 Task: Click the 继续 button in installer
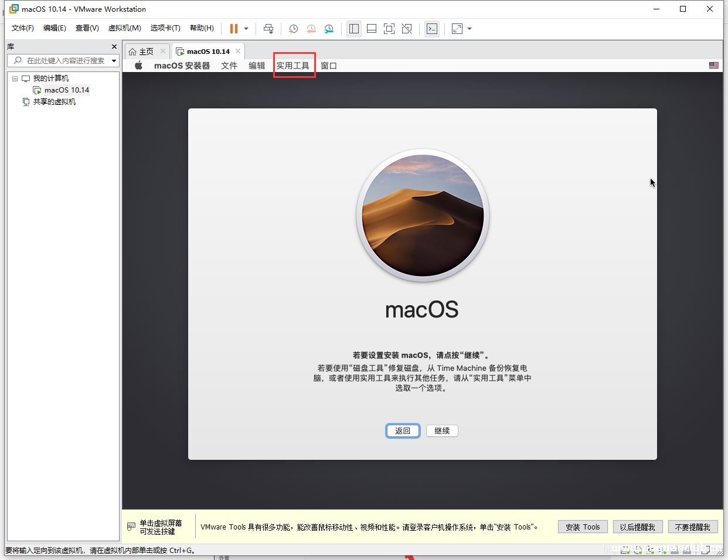pyautogui.click(x=442, y=431)
